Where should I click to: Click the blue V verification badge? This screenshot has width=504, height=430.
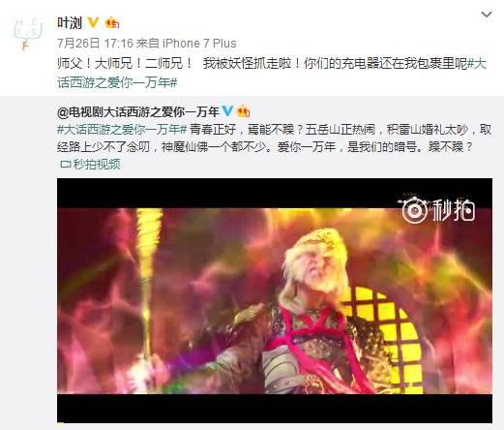coord(227,111)
